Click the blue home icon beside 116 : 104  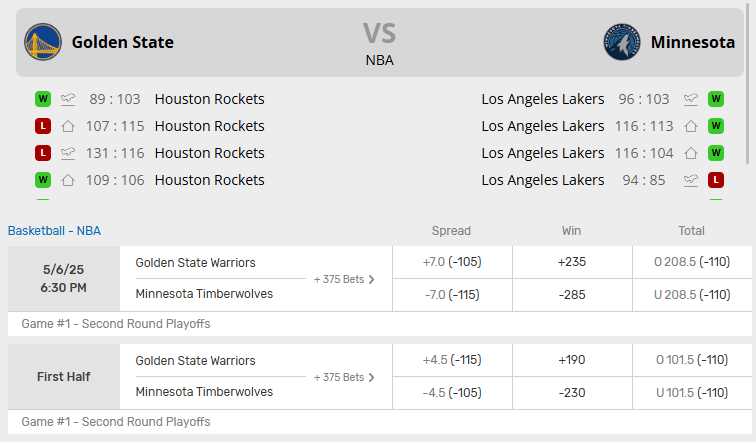[x=690, y=153]
